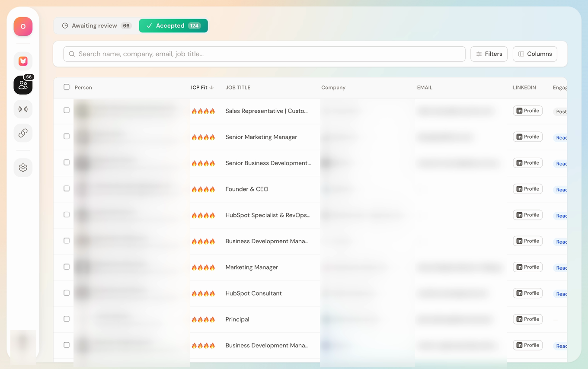Select the Senior Marketing Manager row checkbox
Image resolution: width=588 pixels, height=369 pixels.
67,137
